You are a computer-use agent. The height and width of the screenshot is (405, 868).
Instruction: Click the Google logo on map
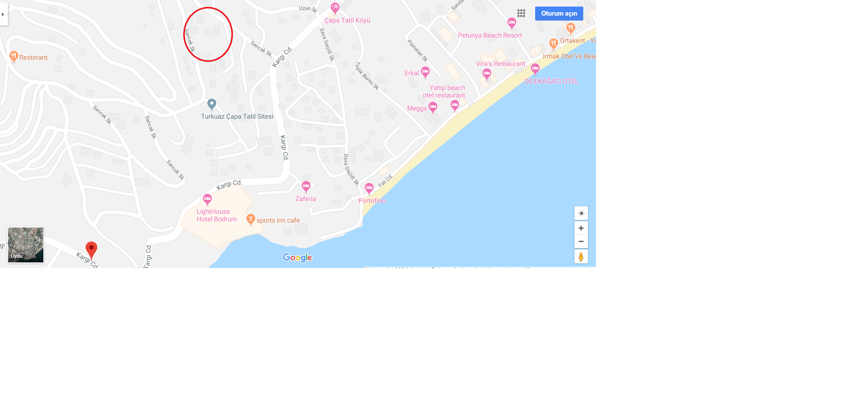tap(297, 257)
